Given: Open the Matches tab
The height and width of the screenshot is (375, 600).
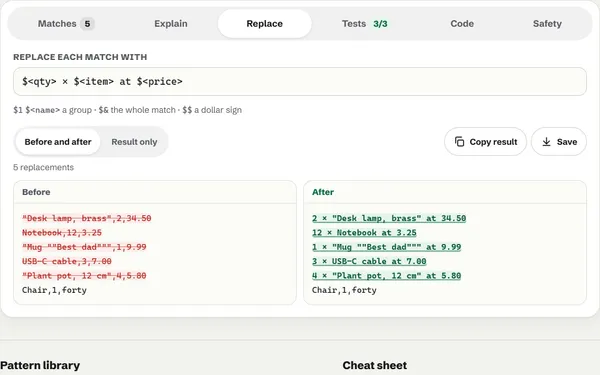Looking at the screenshot, I should click(65, 24).
